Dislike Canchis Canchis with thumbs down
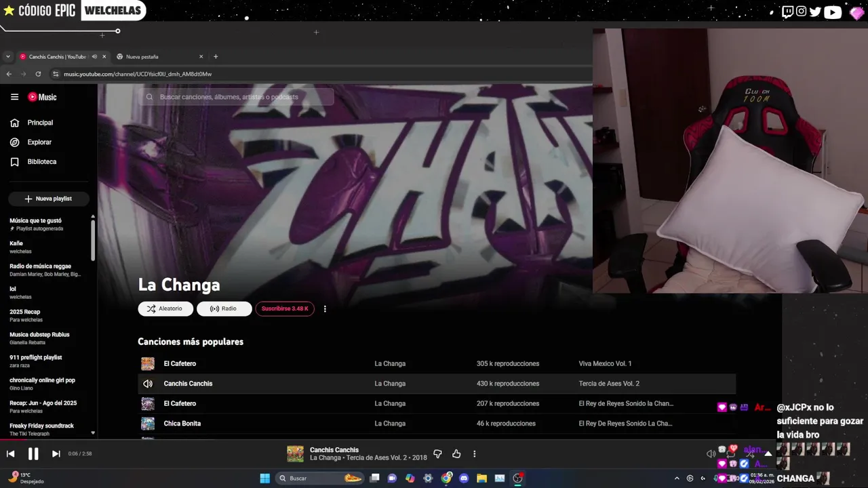Viewport: 868px width, 488px height. point(437,453)
